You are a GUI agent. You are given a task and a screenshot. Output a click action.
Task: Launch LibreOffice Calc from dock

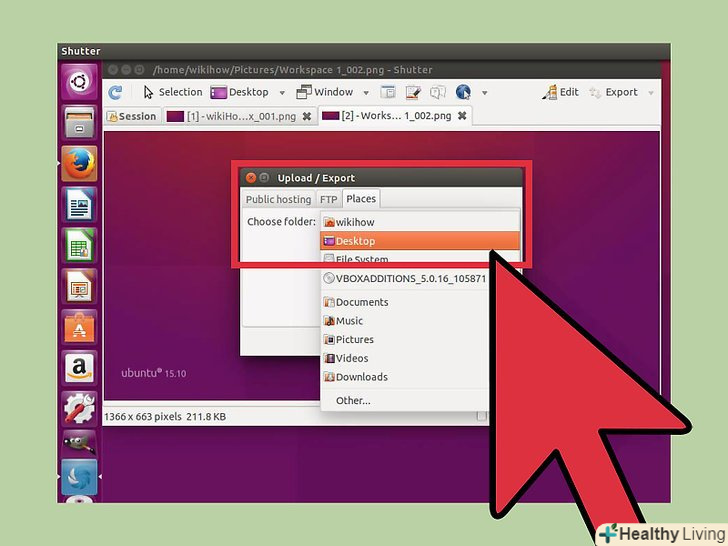coord(79,245)
